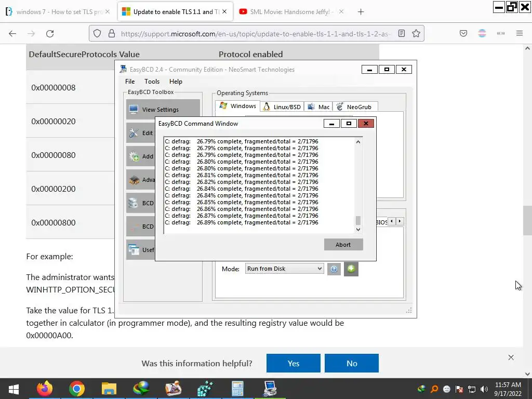The height and width of the screenshot is (399, 532).
Task: Click the Firefox page vertical scrollbar thumb
Action: [x=527, y=220]
